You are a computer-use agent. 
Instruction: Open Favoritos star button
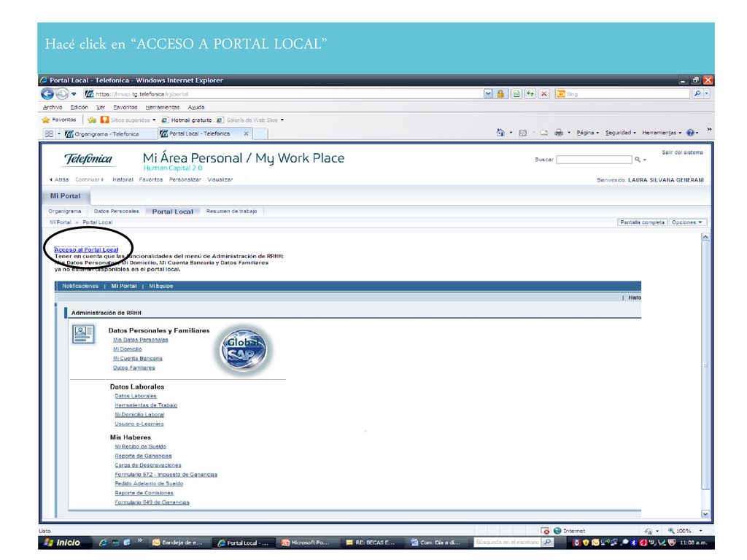[x=58, y=120]
